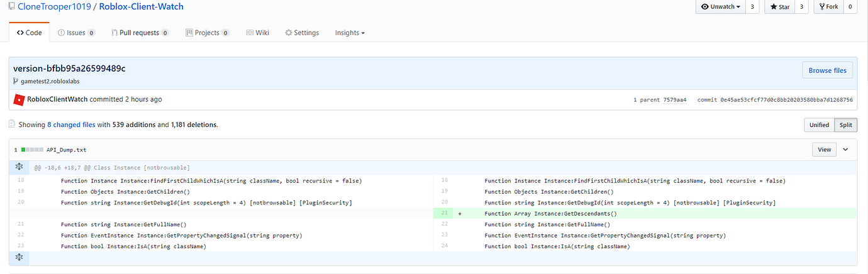Open the Roblox-Client-Watch repository link

click(x=142, y=6)
